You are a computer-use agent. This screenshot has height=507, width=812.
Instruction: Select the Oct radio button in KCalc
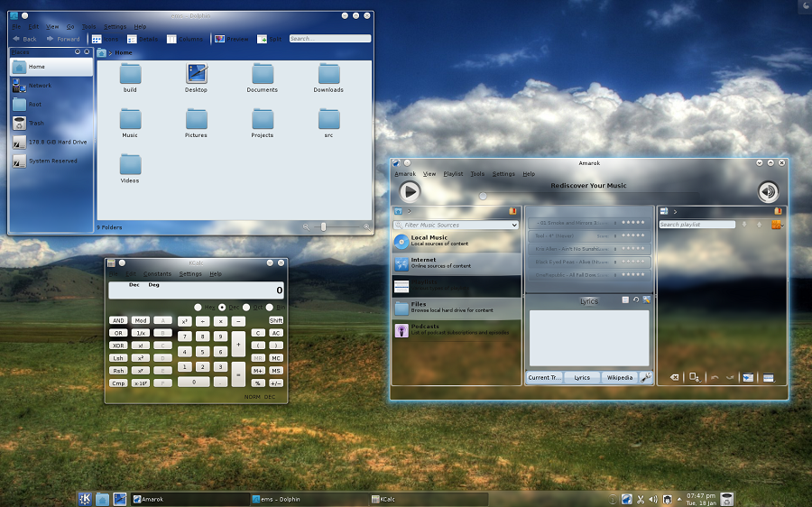coord(245,308)
